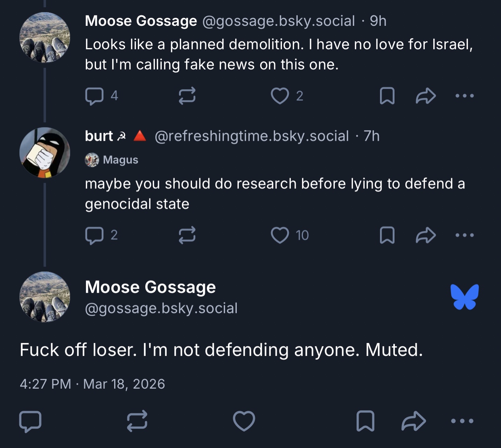Click the blue Bluesky butterfly icon
501x448 pixels.
point(465,297)
